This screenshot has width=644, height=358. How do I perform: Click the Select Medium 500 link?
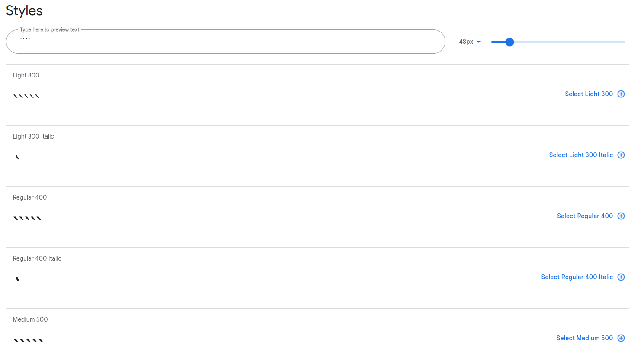tap(584, 338)
